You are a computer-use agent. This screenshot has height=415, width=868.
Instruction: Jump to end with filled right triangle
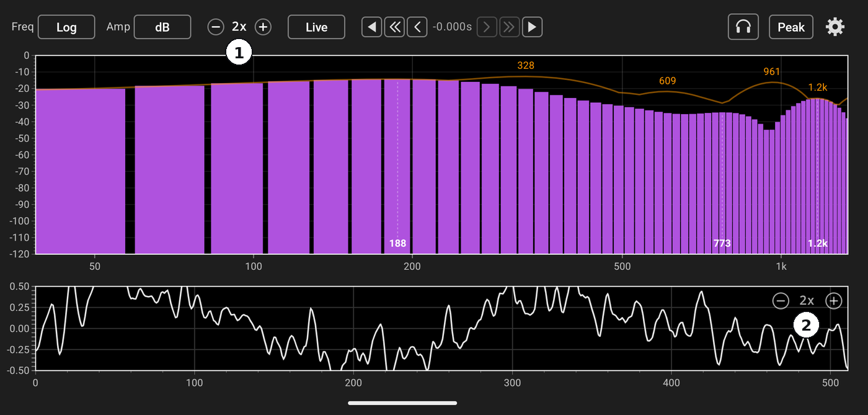[533, 27]
